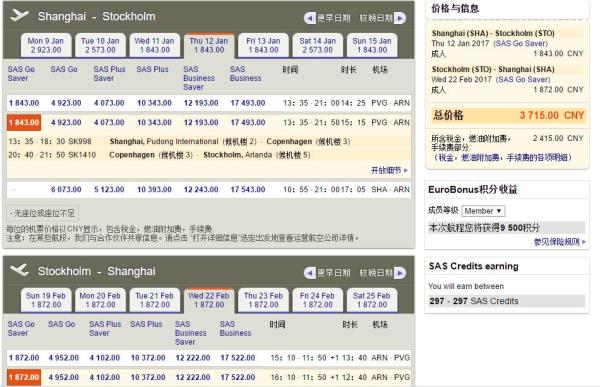The image size is (600, 387).
Task: Select the Sun 19 Feb return date tab
Action: point(46,300)
